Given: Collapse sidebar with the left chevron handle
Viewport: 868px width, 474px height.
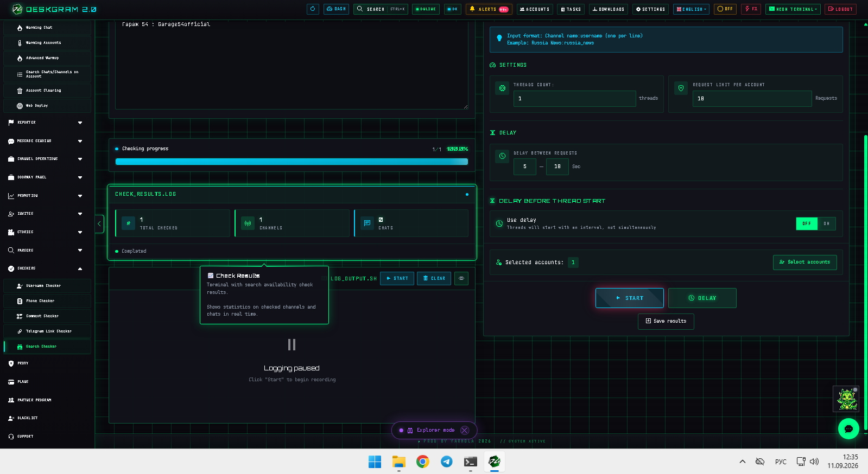Looking at the screenshot, I should pos(99,223).
